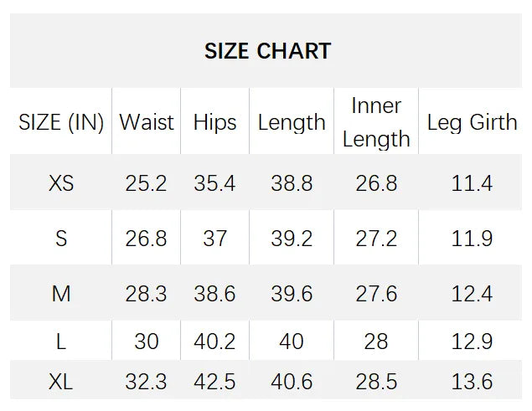
Task: Click the XS size row label
Action: 61,182
